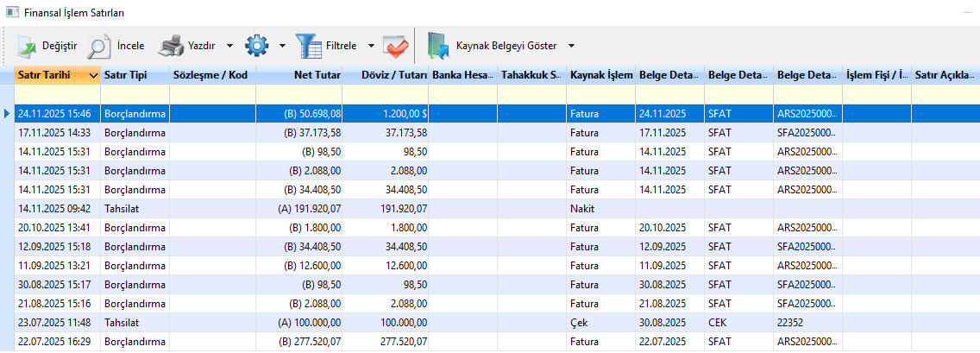
Task: Expand the Filtrele dropdown arrow
Action: click(x=371, y=46)
